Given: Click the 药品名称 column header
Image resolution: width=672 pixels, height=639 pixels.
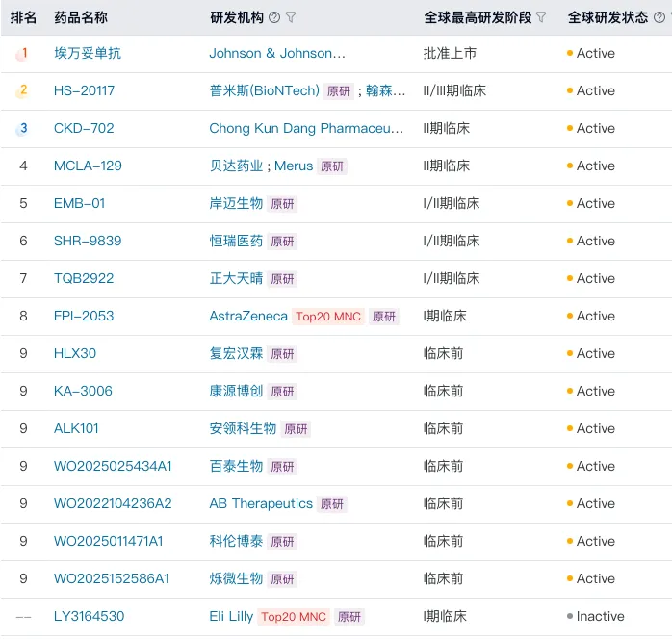Looking at the screenshot, I should click(81, 17).
